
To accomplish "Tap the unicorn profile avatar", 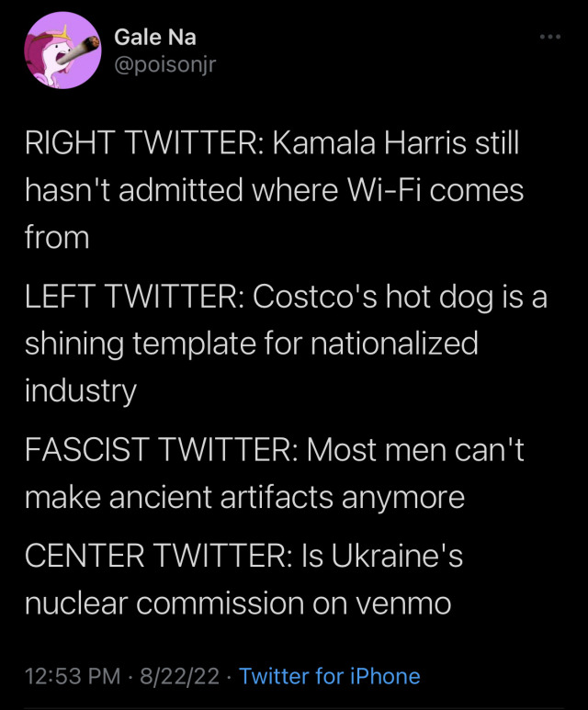I will [x=60, y=51].
